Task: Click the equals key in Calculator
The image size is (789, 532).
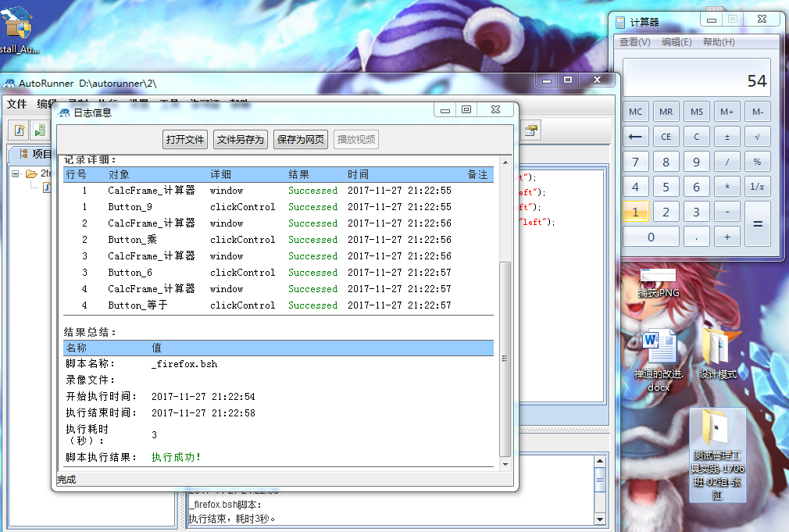Action: click(757, 224)
